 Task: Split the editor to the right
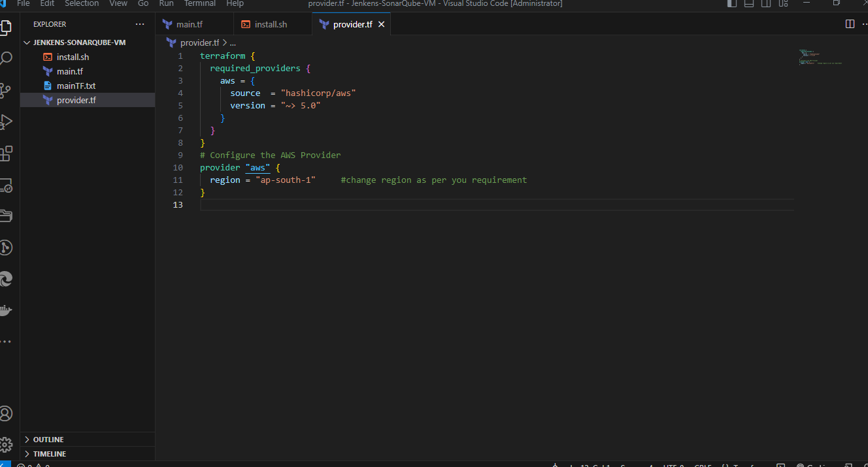(x=850, y=24)
